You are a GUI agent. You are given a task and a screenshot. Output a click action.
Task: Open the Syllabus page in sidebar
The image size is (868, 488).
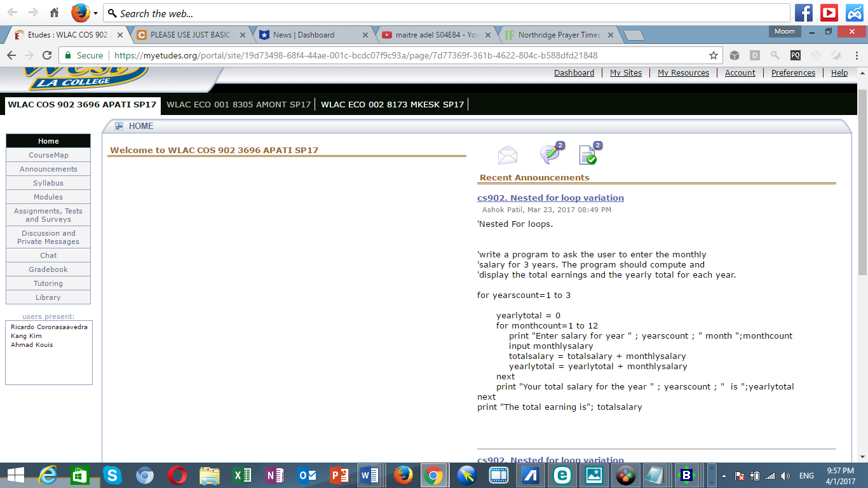click(48, 183)
